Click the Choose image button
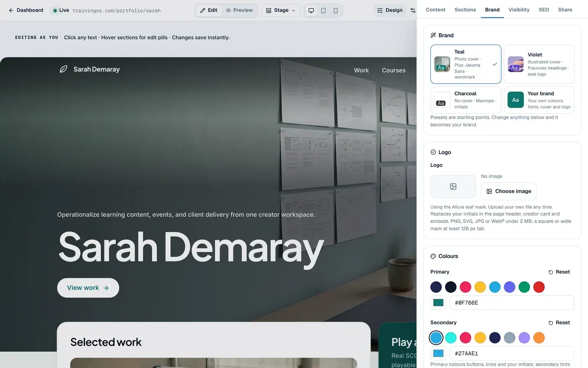The image size is (588, 368). [x=509, y=191]
